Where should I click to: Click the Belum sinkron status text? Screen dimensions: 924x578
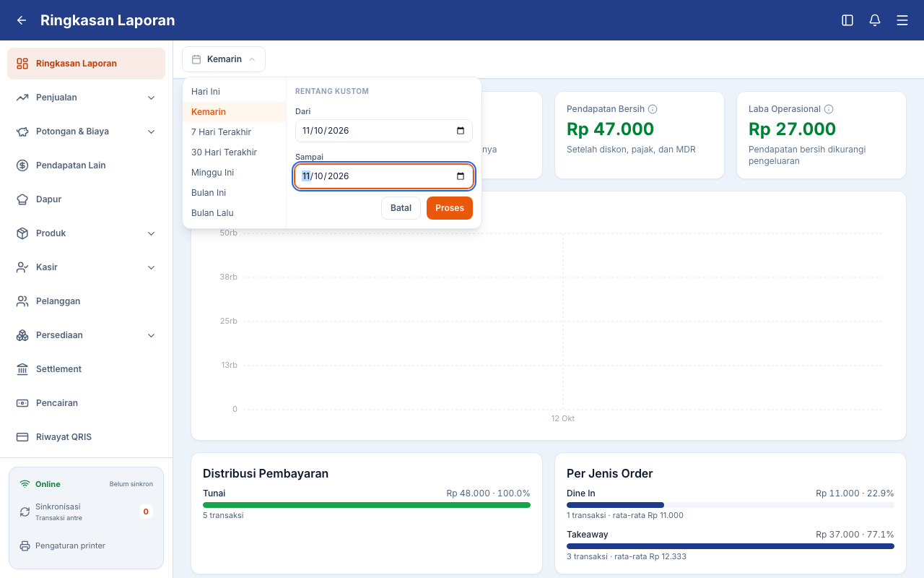pos(131,484)
